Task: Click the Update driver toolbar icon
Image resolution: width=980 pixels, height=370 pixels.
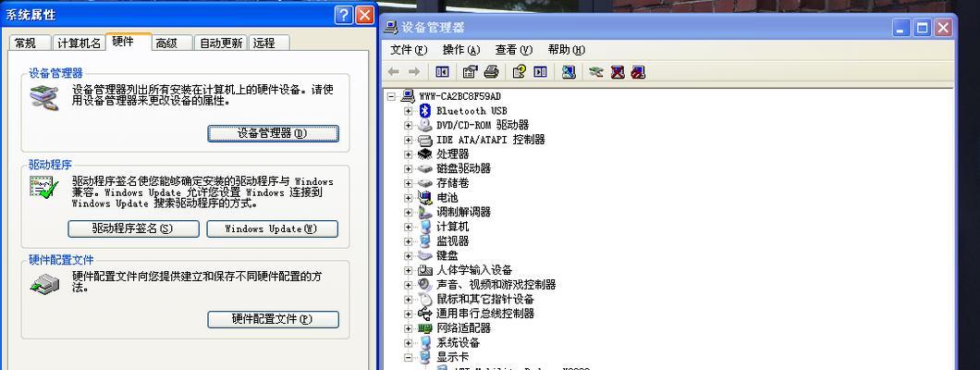Action: [595, 72]
